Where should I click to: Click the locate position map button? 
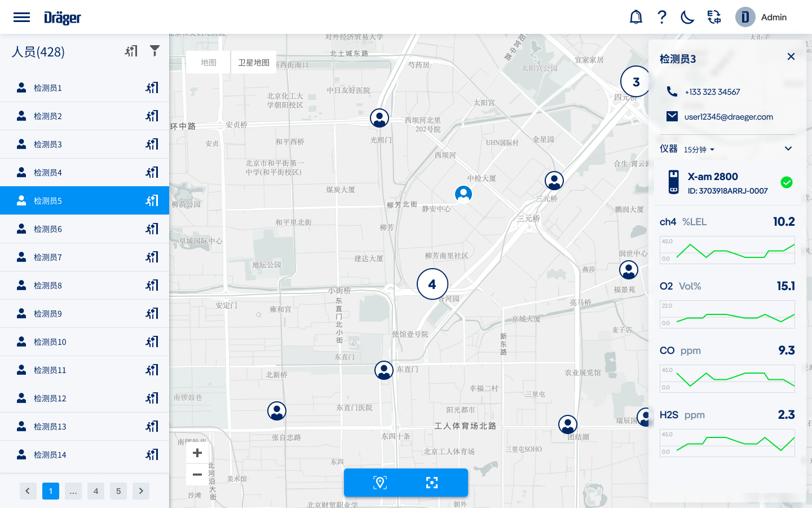point(380,483)
